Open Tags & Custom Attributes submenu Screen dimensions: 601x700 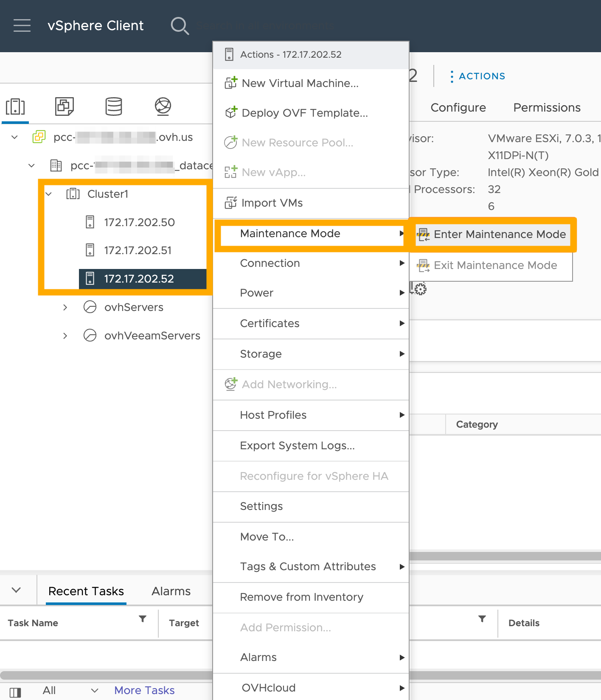311,566
